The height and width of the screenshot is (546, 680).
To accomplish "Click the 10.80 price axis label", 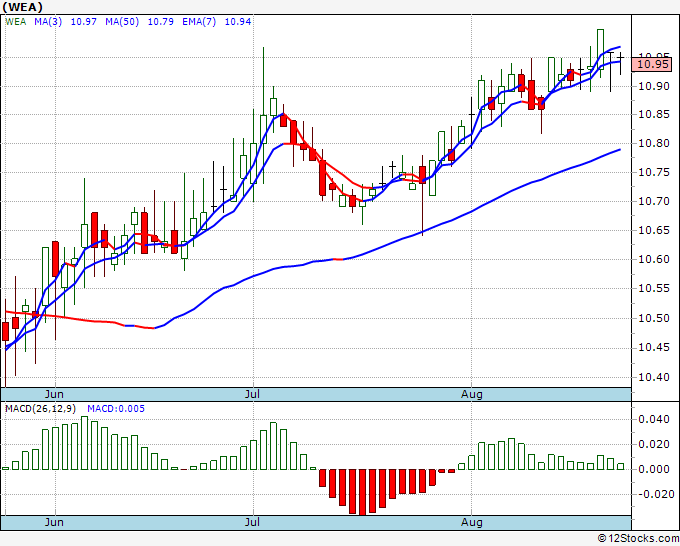I will [x=654, y=143].
